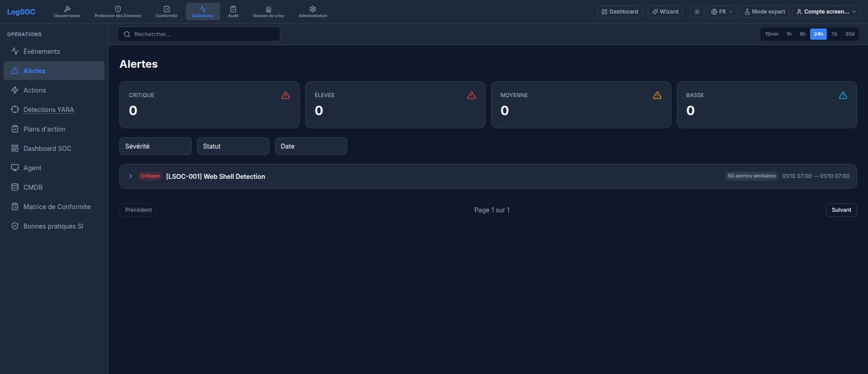This screenshot has width=868, height=374.
Task: Open the FR language dropdown
Action: point(722,12)
